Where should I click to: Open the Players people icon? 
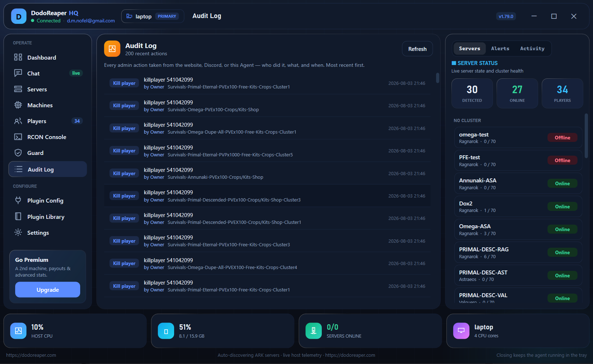pos(18,121)
